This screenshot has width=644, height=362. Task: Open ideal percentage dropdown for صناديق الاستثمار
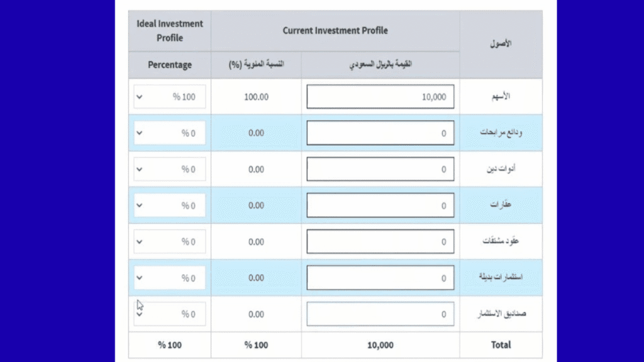169,314
